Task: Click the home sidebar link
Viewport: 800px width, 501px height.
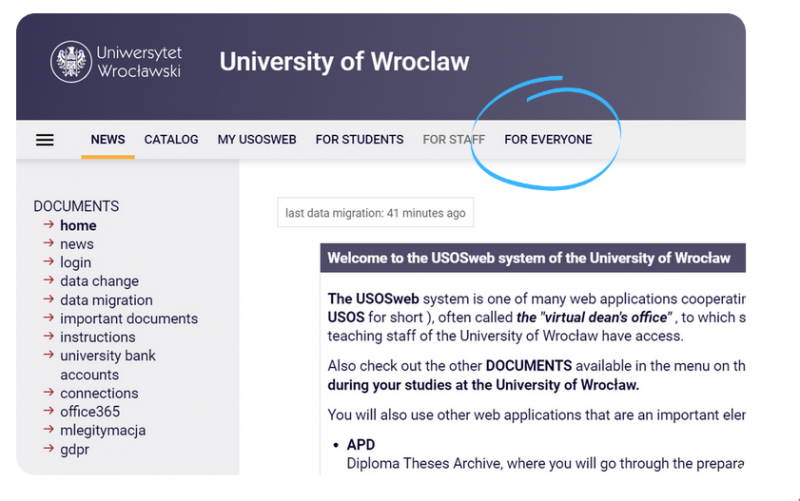Action: point(78,226)
